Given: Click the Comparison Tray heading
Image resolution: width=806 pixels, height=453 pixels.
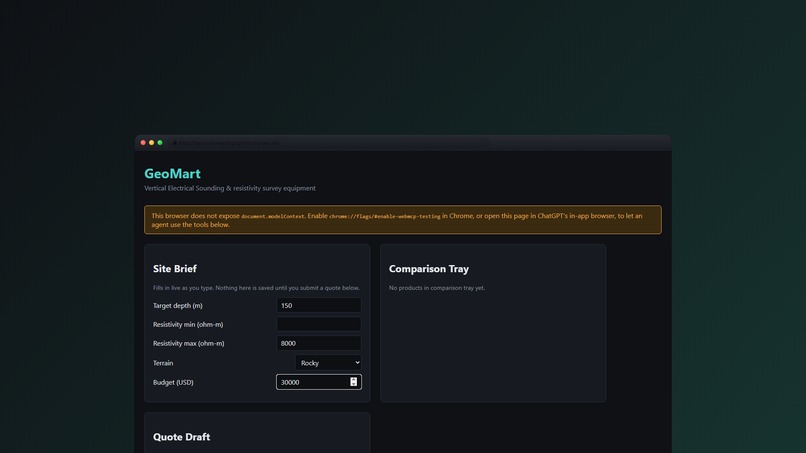Looking at the screenshot, I should point(429,268).
